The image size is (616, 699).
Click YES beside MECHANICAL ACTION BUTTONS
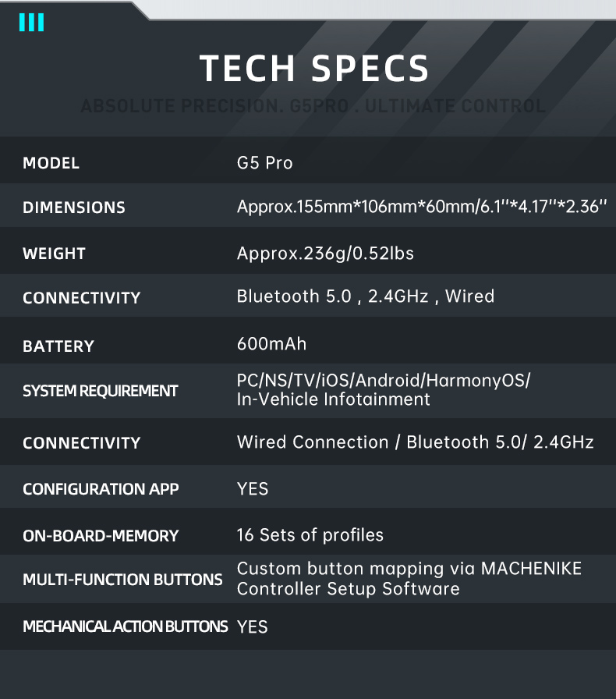pyautogui.click(x=252, y=627)
